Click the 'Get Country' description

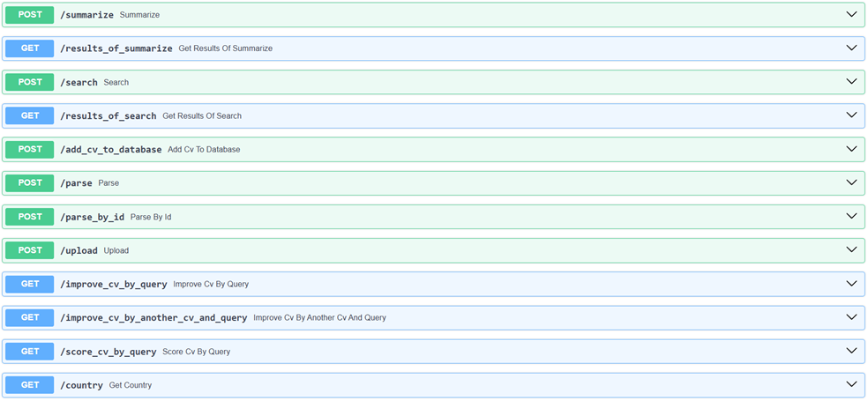(130, 385)
